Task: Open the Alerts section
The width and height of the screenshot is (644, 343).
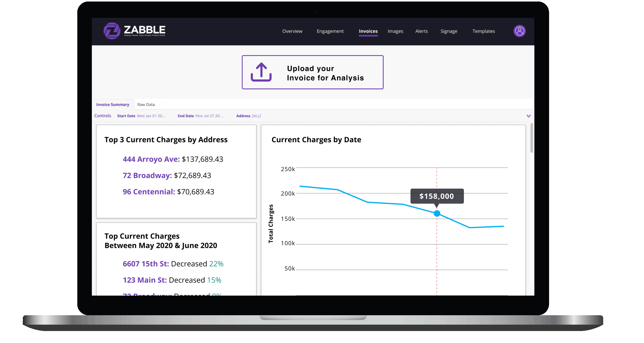Action: [421, 31]
